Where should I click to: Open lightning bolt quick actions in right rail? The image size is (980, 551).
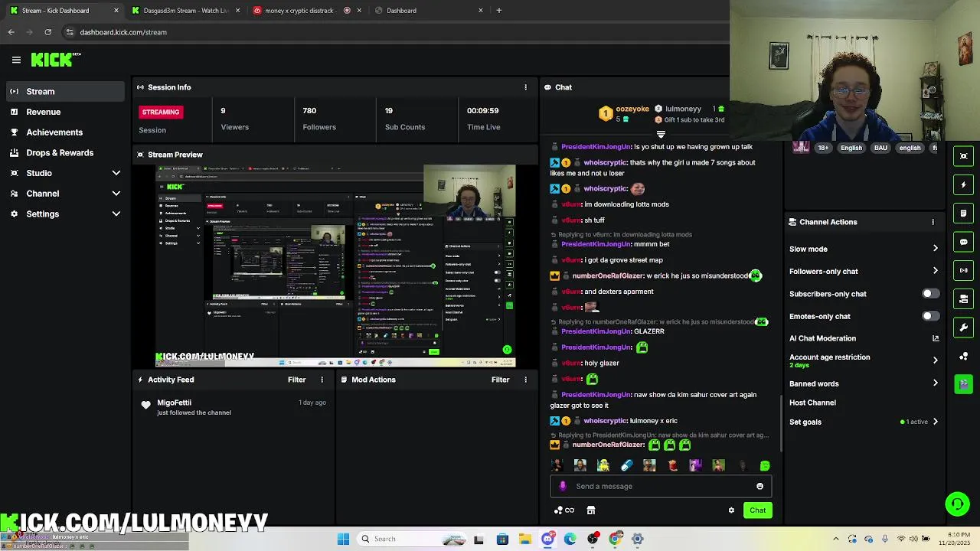tap(964, 184)
